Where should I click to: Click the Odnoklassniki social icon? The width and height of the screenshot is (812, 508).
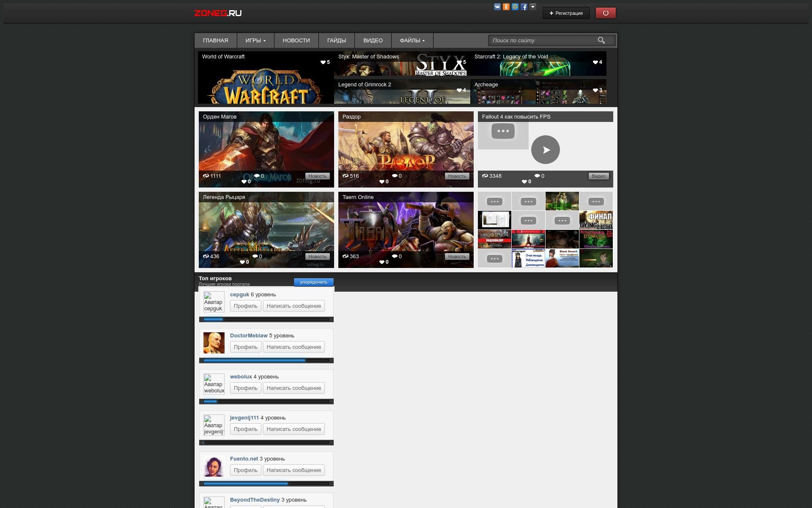tap(506, 7)
